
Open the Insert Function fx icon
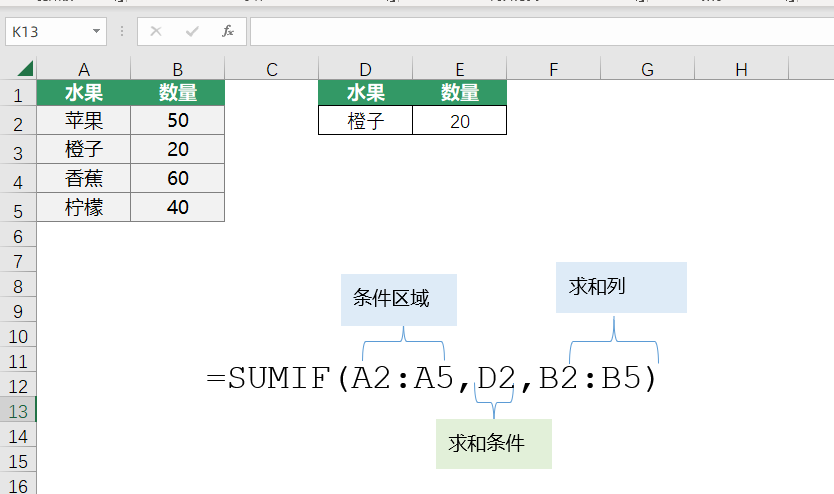(x=228, y=31)
